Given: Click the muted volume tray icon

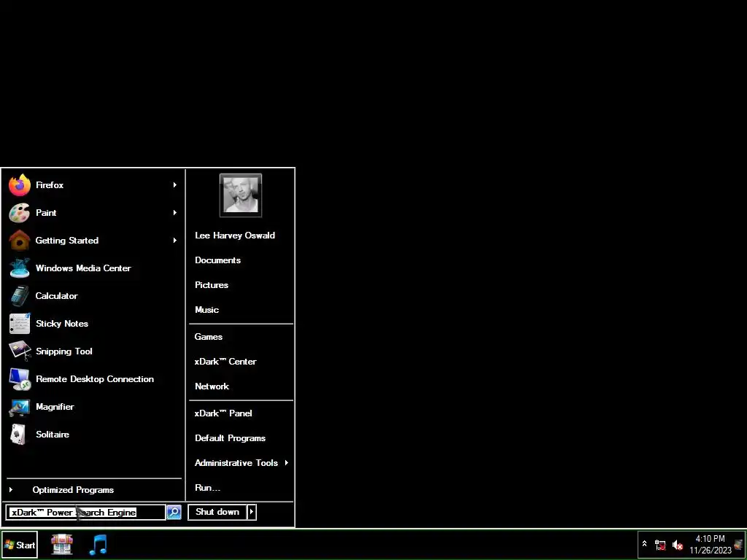Looking at the screenshot, I should point(677,545).
